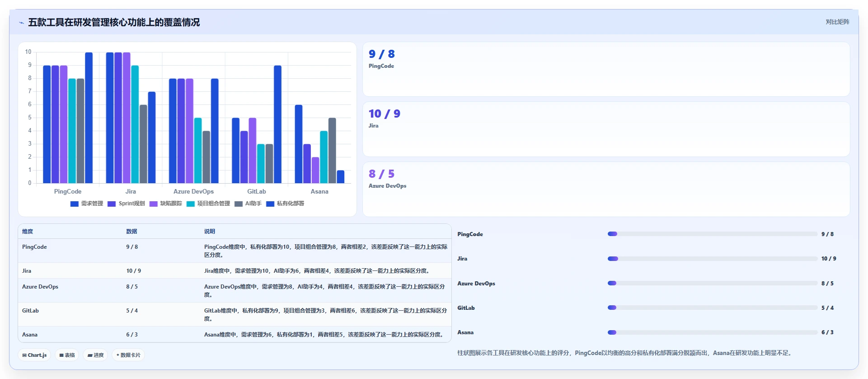Click the PingCode progress bar
This screenshot has height=379, width=868.
tap(713, 234)
